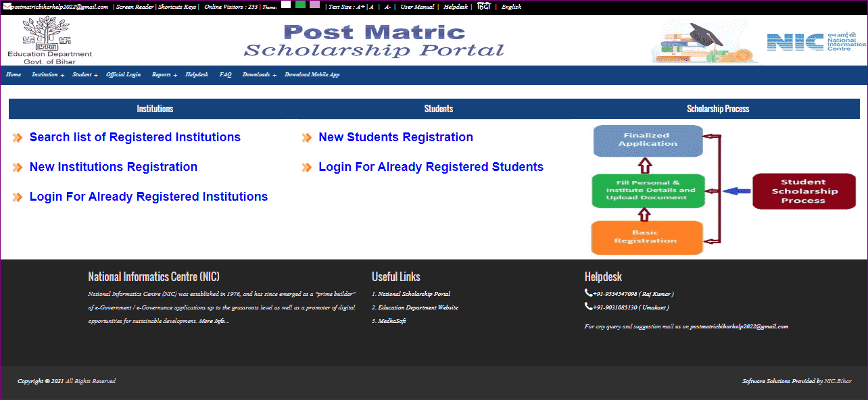This screenshot has width=868, height=400.
Task: Click the phone icon beside Raj Kumar's number
Action: tap(587, 293)
